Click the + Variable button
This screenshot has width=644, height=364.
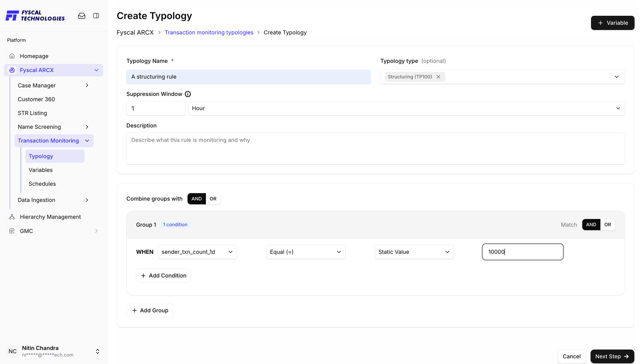tap(612, 23)
